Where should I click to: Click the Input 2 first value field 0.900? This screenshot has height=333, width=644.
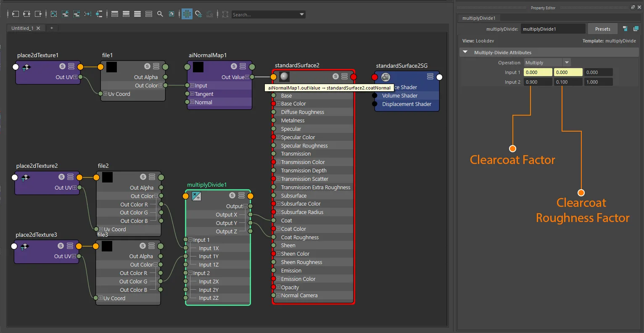pos(538,82)
